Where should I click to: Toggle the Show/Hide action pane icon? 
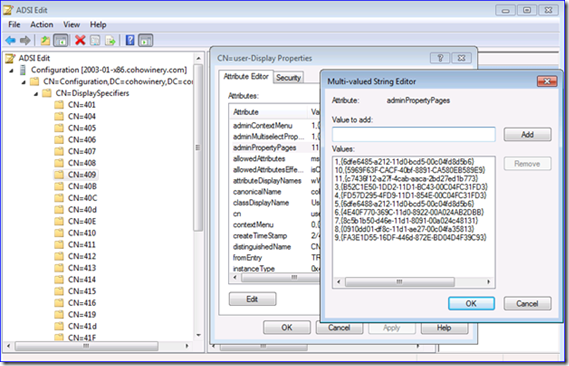pyautogui.click(x=146, y=40)
